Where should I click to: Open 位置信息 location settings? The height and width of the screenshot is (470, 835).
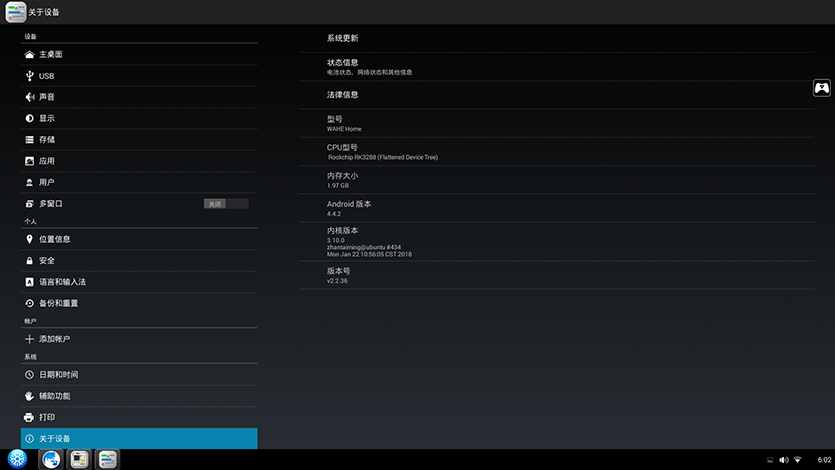coord(54,239)
